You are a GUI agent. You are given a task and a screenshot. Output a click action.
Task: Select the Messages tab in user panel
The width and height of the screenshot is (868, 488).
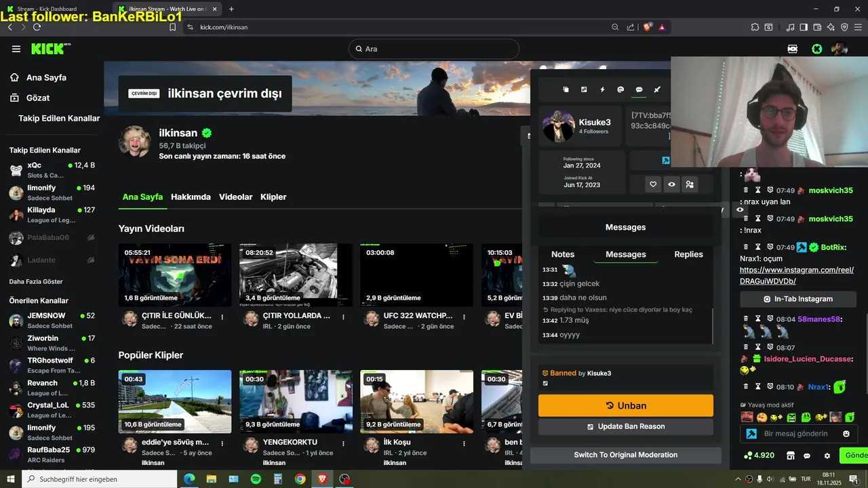coord(625,254)
